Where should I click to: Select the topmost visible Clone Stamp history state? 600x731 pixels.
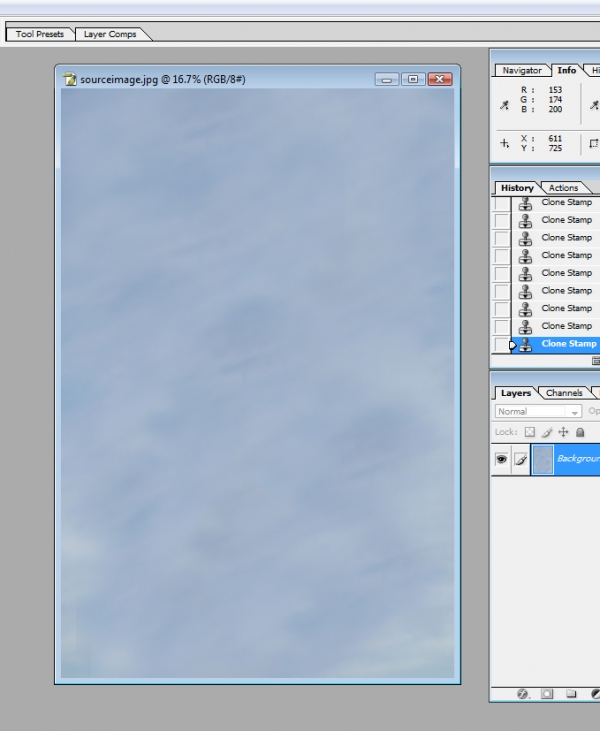tap(556, 203)
